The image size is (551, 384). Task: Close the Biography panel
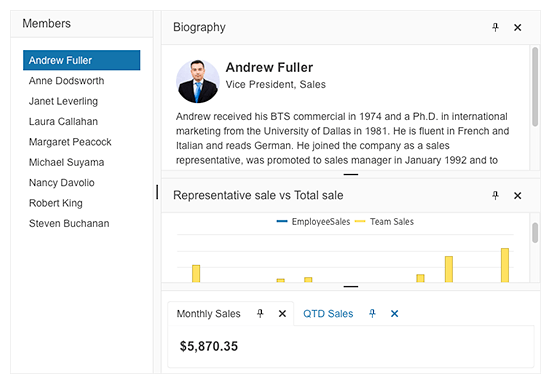tap(517, 27)
